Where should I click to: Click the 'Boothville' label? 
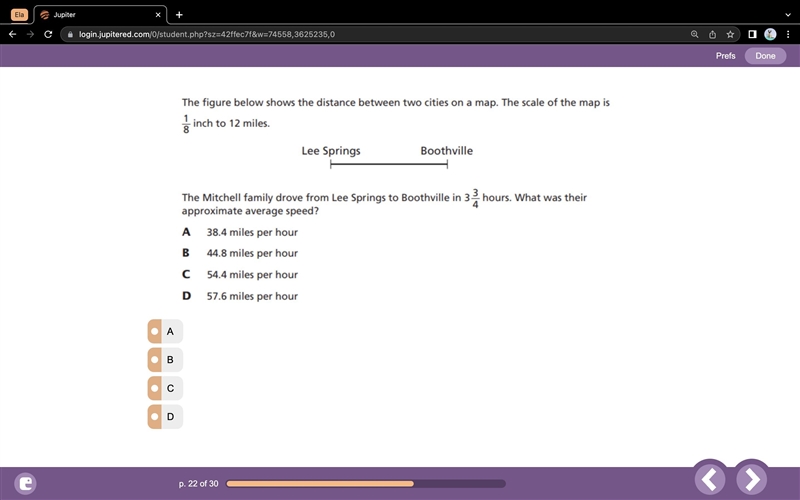[446, 151]
